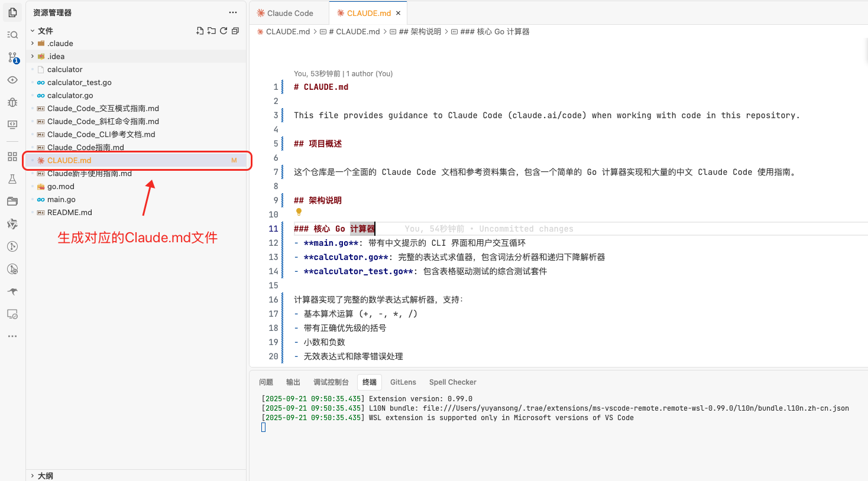This screenshot has height=481, width=868.
Task: Open the Extensions squares icon
Action: click(12, 157)
